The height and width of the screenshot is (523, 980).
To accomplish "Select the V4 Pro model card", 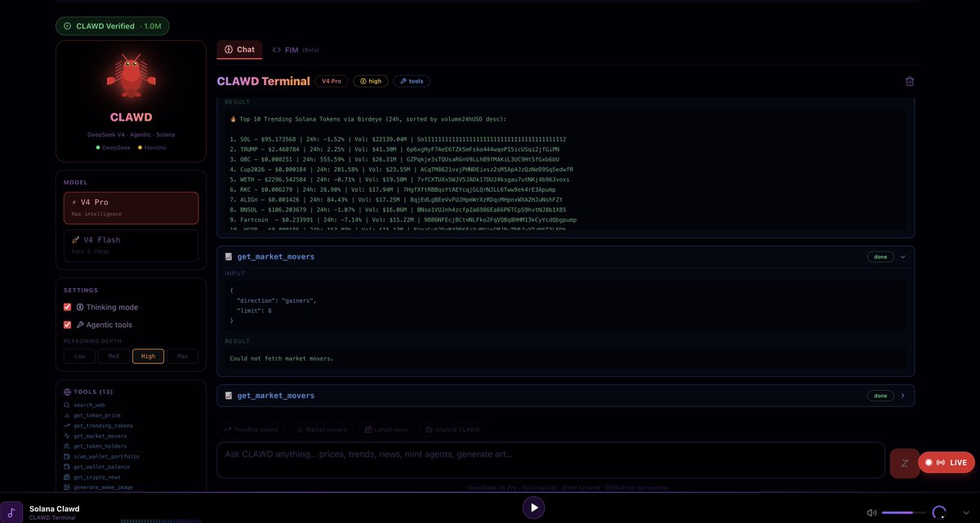I will pos(131,208).
